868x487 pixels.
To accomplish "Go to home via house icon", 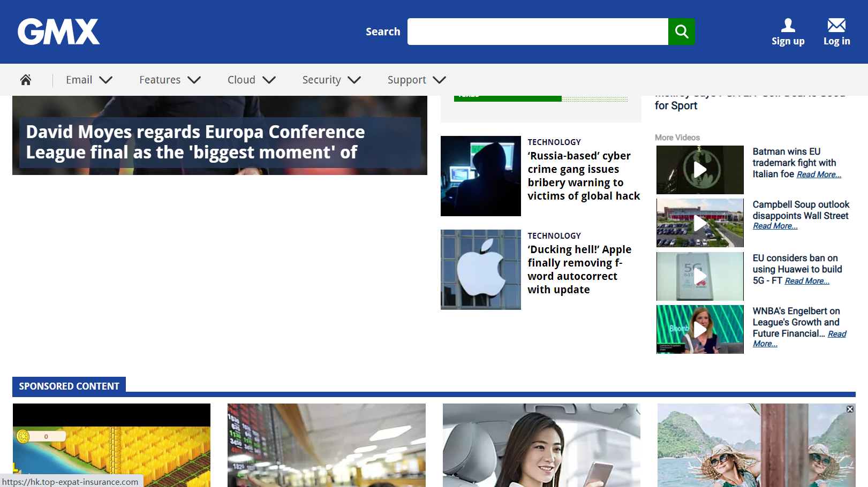I will [x=26, y=80].
